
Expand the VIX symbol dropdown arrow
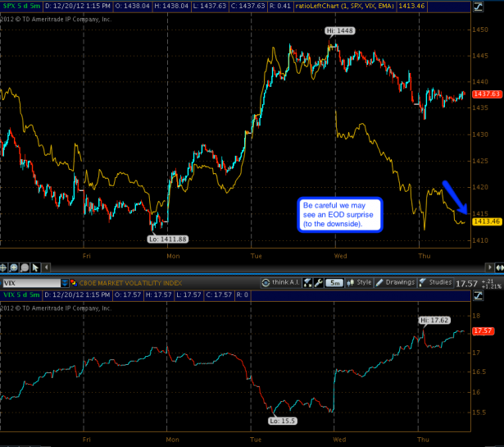(65, 283)
